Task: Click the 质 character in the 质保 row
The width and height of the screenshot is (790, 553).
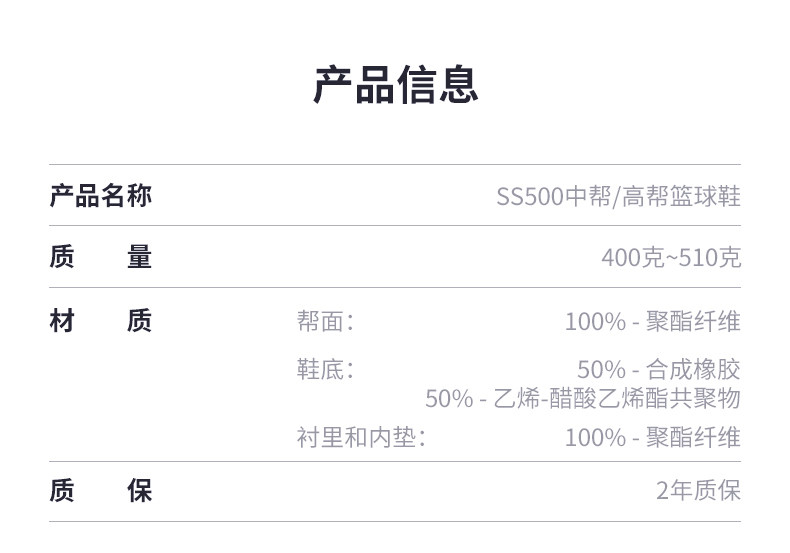Action: point(61,492)
